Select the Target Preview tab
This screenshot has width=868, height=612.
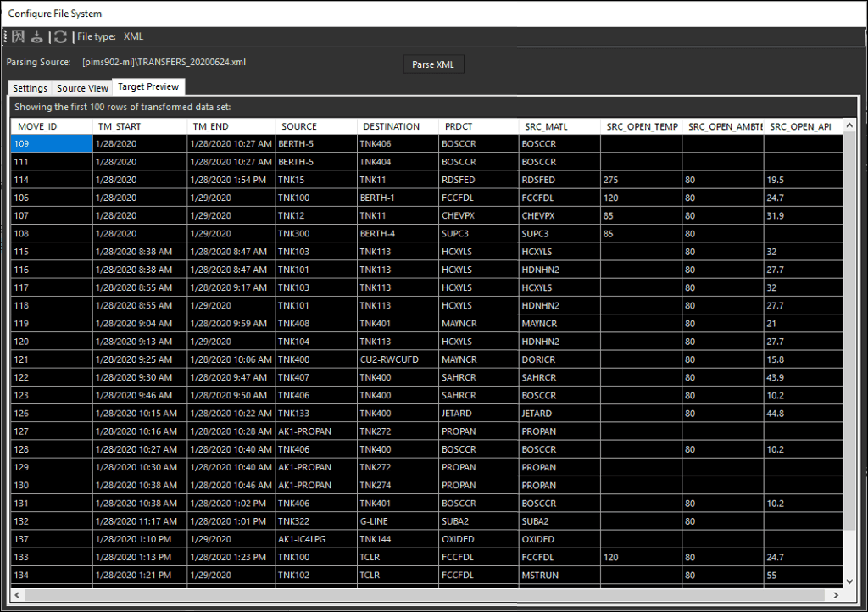coord(148,86)
